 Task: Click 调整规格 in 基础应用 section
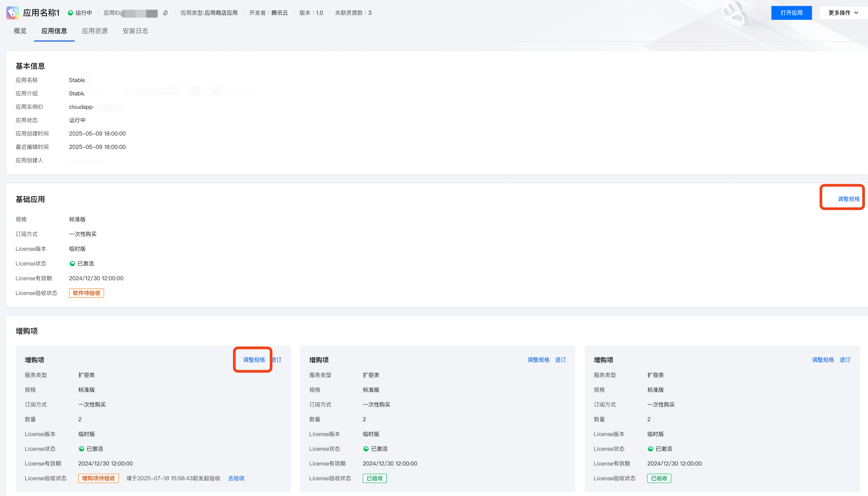click(849, 199)
